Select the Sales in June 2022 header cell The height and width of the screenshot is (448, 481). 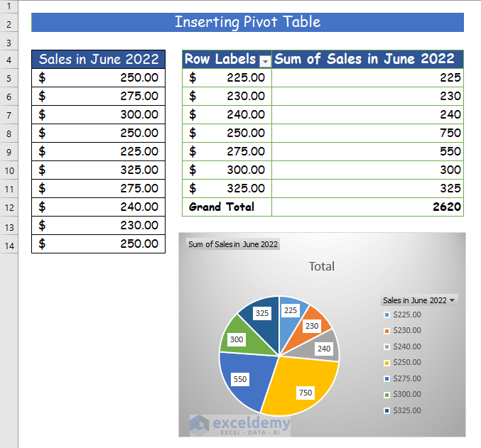(x=99, y=60)
